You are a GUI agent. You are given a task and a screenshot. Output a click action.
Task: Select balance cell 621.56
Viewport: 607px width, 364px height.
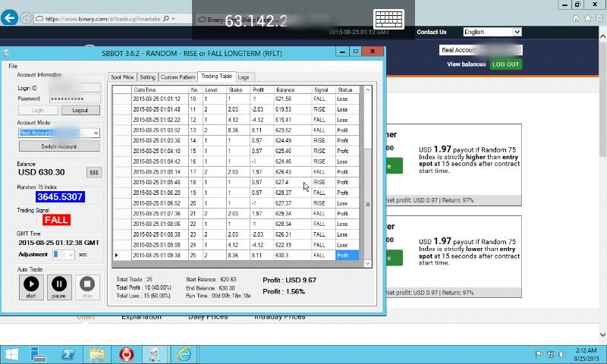(x=292, y=99)
